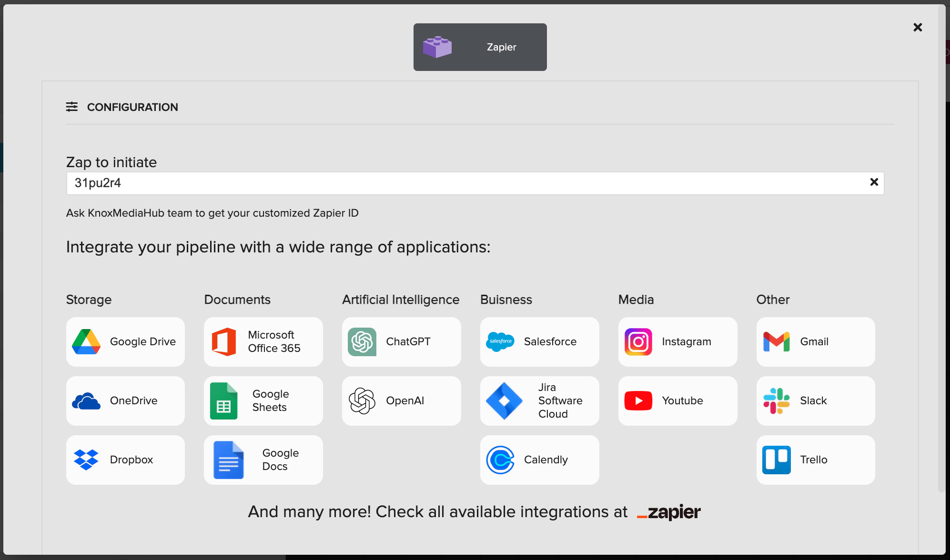Click the ChatGPT green logo

tap(362, 342)
